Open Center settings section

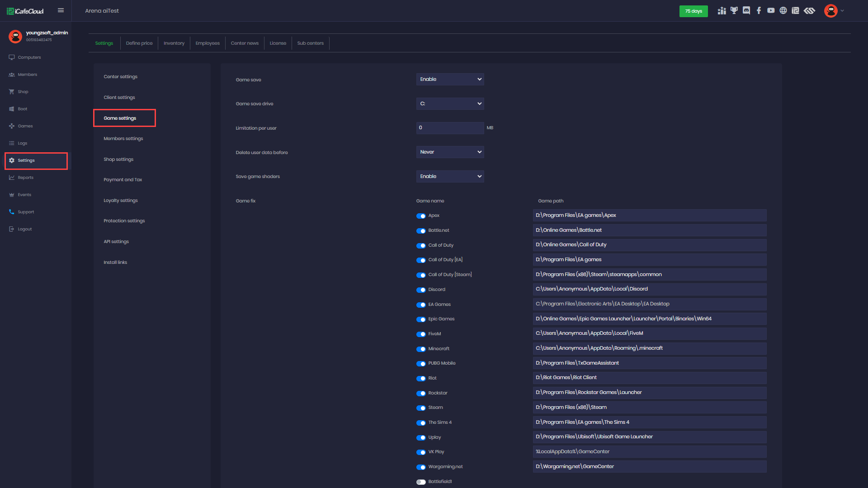[x=120, y=77]
